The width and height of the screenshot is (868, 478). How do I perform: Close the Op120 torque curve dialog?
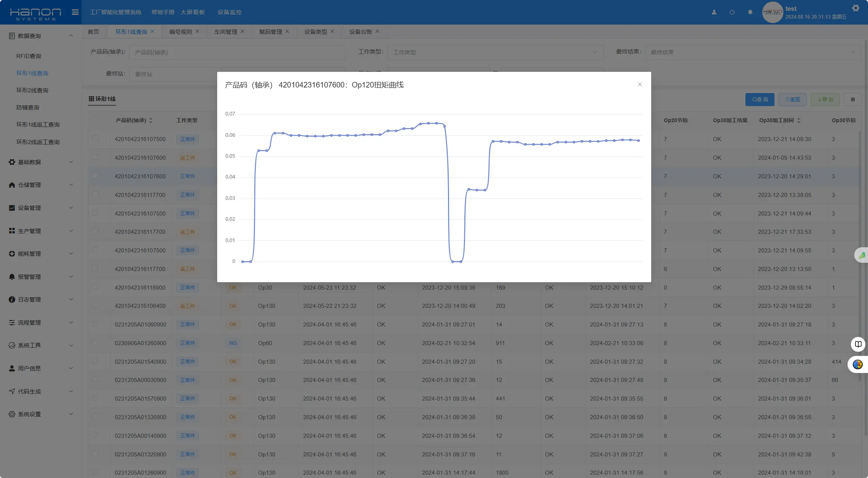(x=640, y=85)
